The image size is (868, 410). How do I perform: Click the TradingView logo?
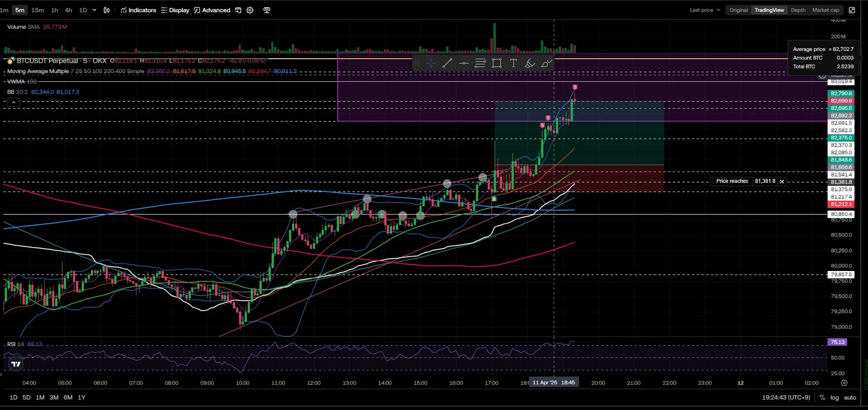pyautogui.click(x=16, y=364)
